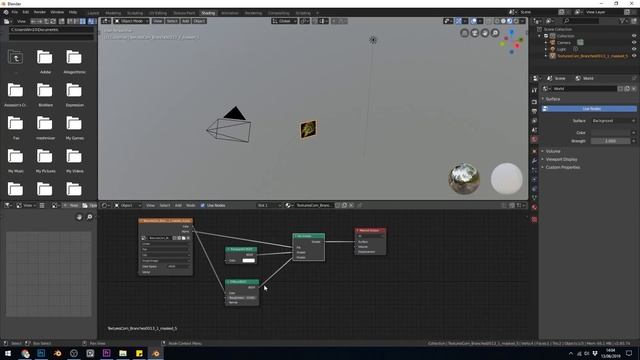
Task: Open the Edit menu
Action: (x=26, y=12)
